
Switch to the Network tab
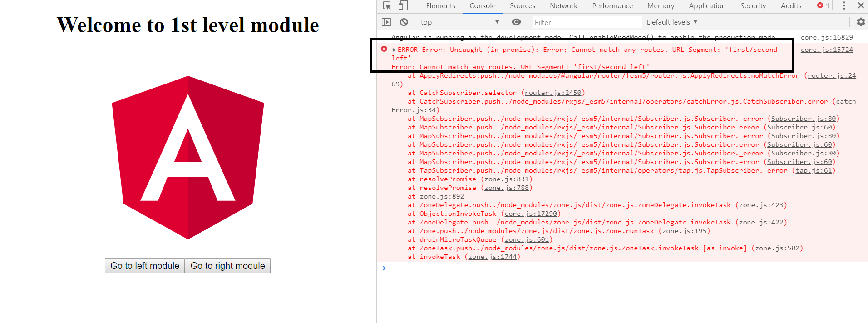point(563,6)
